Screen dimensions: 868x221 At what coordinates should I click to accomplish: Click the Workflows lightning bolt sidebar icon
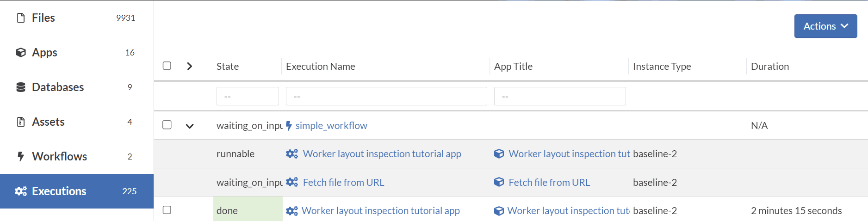[21, 156]
